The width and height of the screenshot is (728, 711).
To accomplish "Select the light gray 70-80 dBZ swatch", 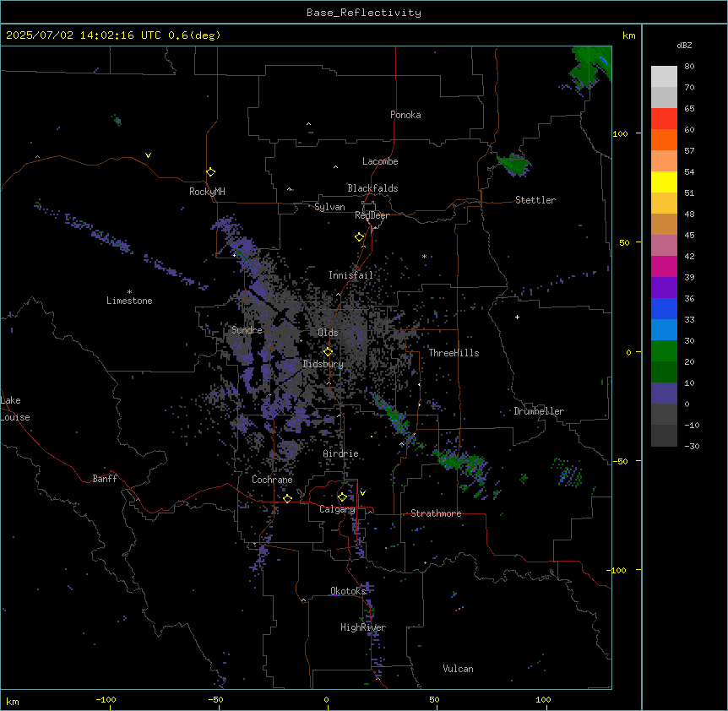I will [x=664, y=76].
